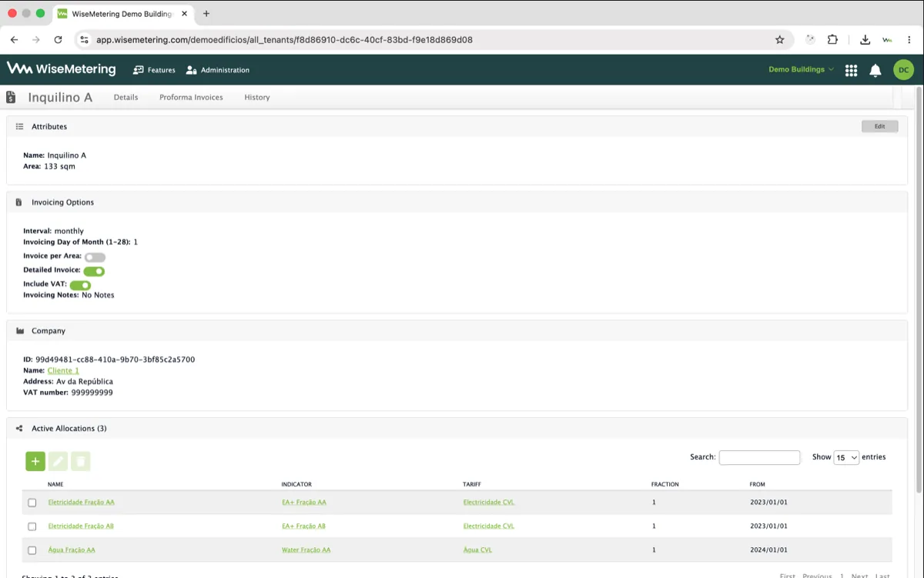
Task: Focus the allocations Search field
Action: point(759,457)
